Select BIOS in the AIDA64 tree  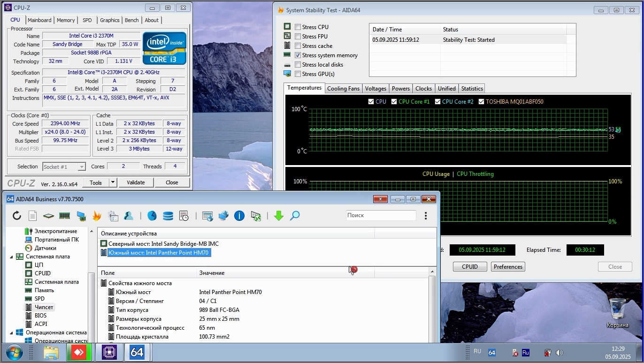coord(40,316)
